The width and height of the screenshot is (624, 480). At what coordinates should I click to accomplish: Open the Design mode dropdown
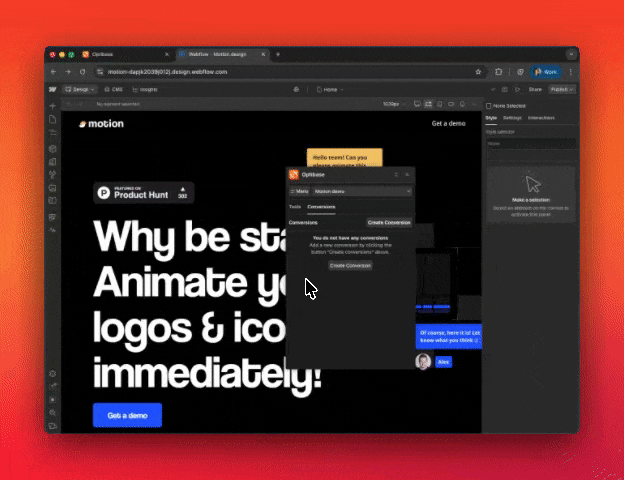[79, 89]
